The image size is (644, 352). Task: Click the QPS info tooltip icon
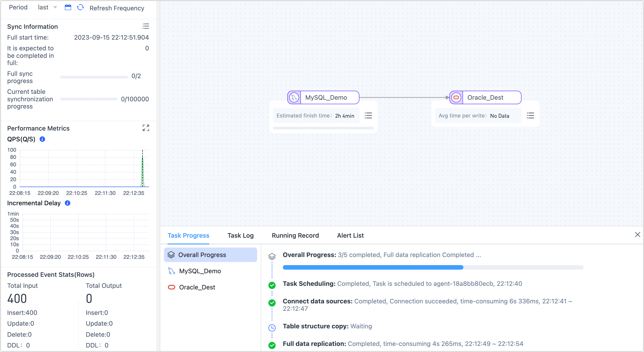[x=42, y=139]
